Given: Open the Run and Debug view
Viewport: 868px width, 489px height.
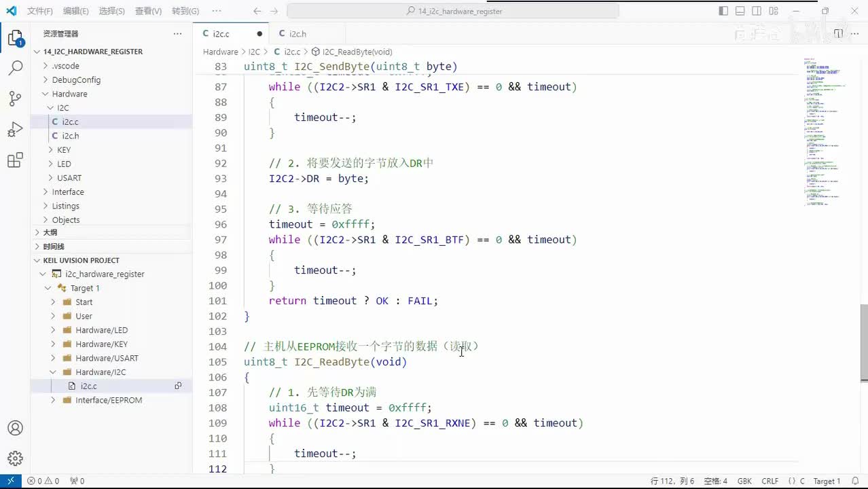Looking at the screenshot, I should pyautogui.click(x=15, y=130).
